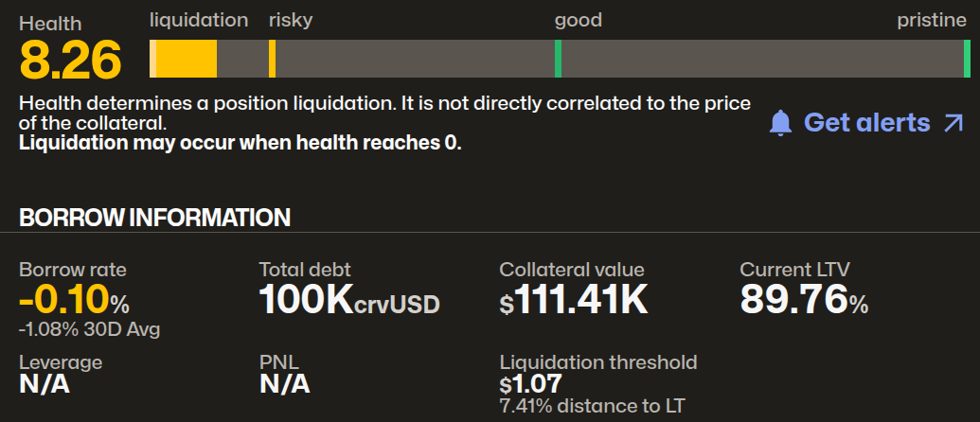
Task: Click the Liquidation threshold $1.07 value
Action: point(530,383)
